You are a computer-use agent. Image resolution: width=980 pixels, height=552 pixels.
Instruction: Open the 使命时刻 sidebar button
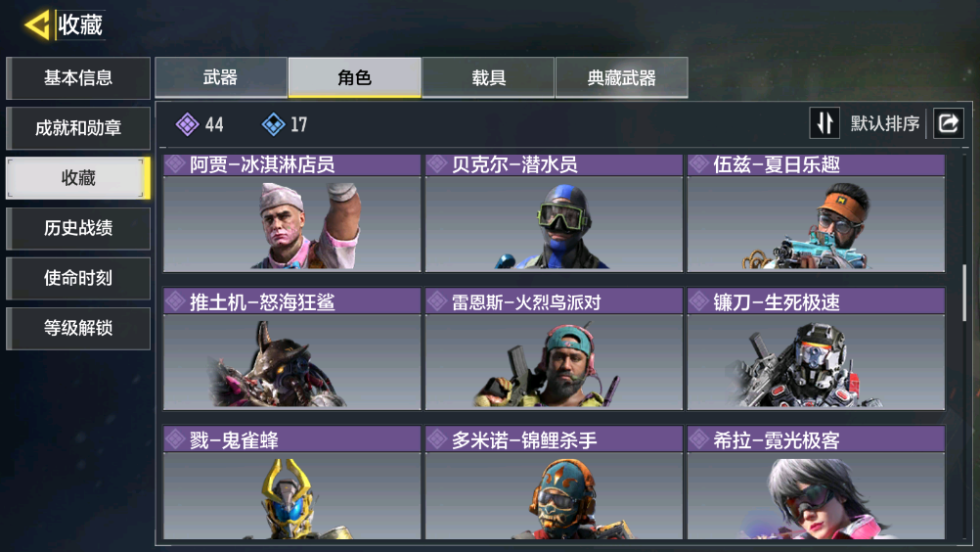(x=78, y=278)
